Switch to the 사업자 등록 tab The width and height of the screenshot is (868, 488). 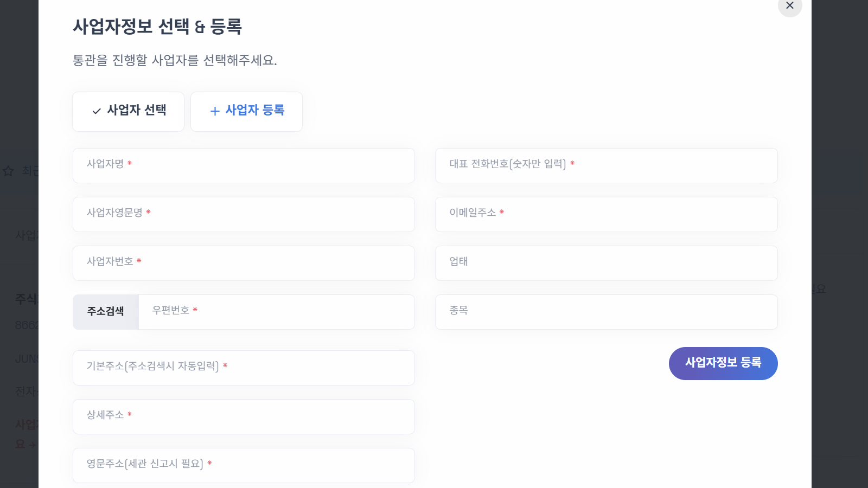pos(246,112)
